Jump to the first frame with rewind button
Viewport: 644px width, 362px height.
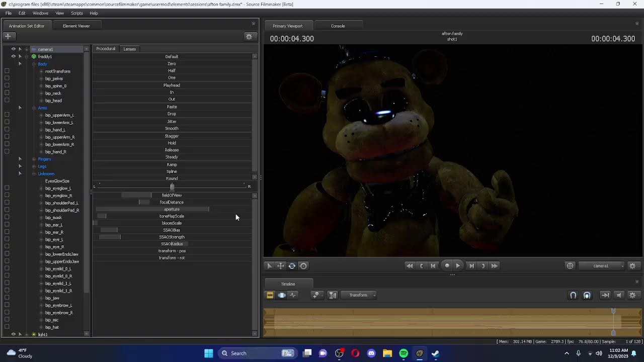410,266
